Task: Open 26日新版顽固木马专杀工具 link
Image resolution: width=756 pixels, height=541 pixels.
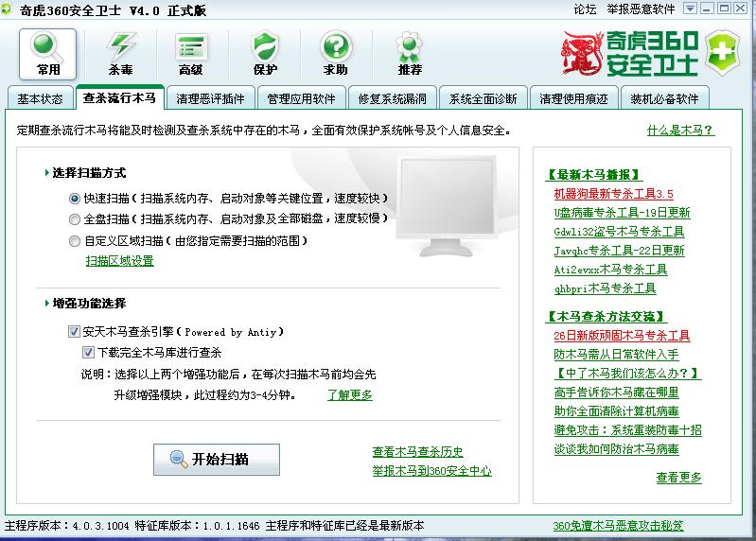Action: (622, 336)
